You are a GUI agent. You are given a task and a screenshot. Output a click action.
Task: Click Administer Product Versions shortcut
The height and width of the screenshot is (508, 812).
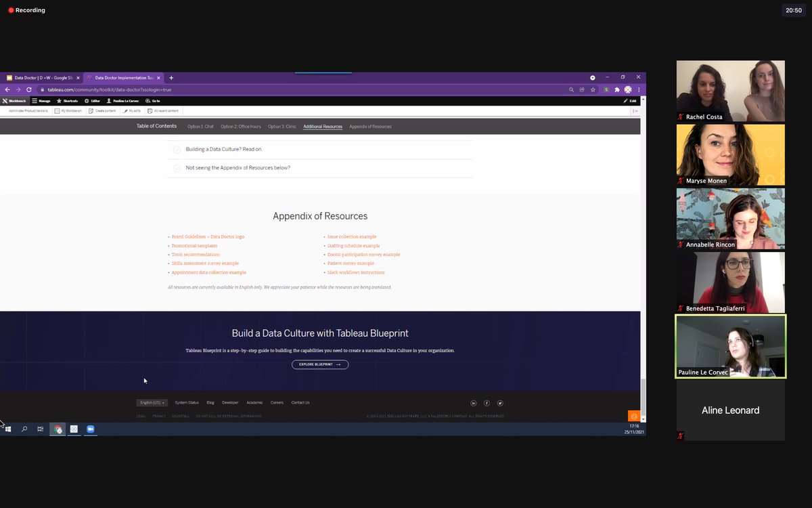pyautogui.click(x=28, y=110)
